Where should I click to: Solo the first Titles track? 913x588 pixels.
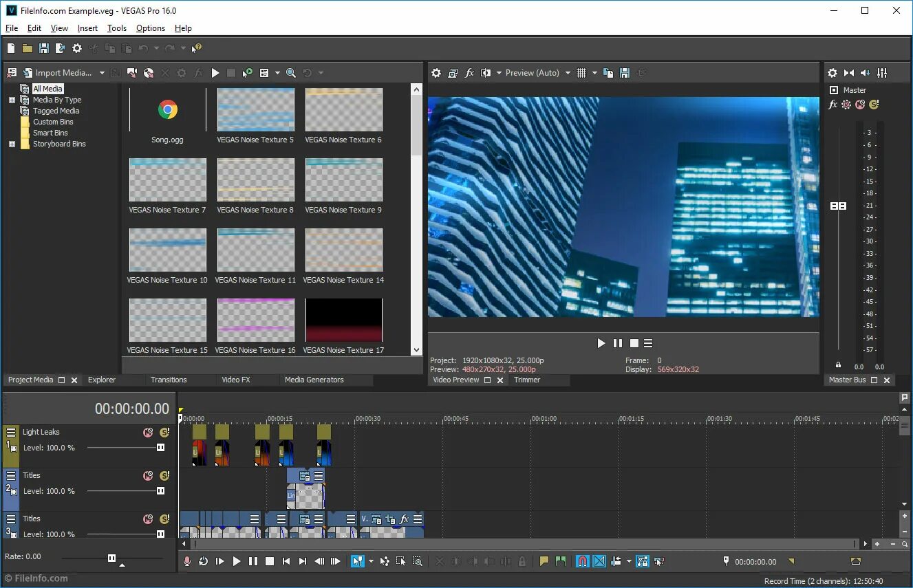[x=164, y=476]
